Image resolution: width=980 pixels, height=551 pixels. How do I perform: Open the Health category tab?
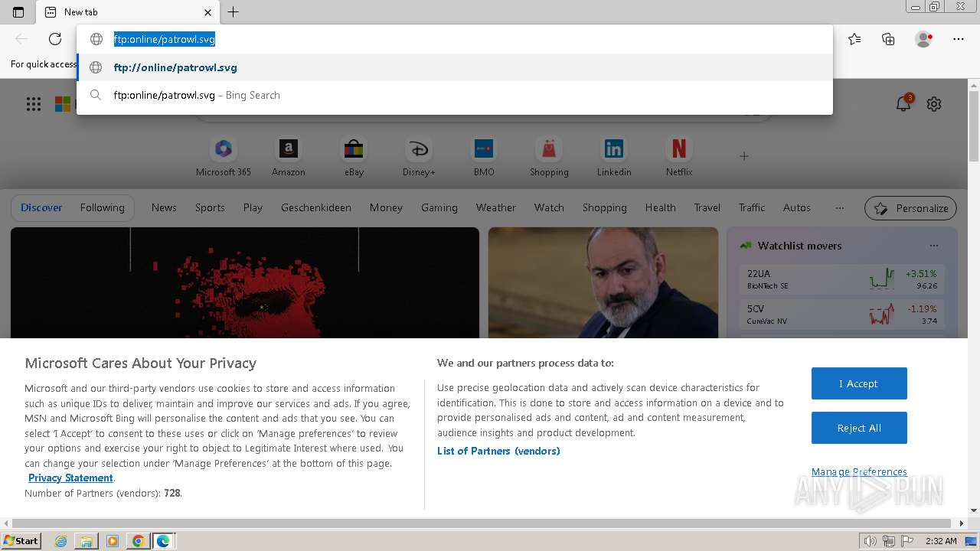point(660,207)
